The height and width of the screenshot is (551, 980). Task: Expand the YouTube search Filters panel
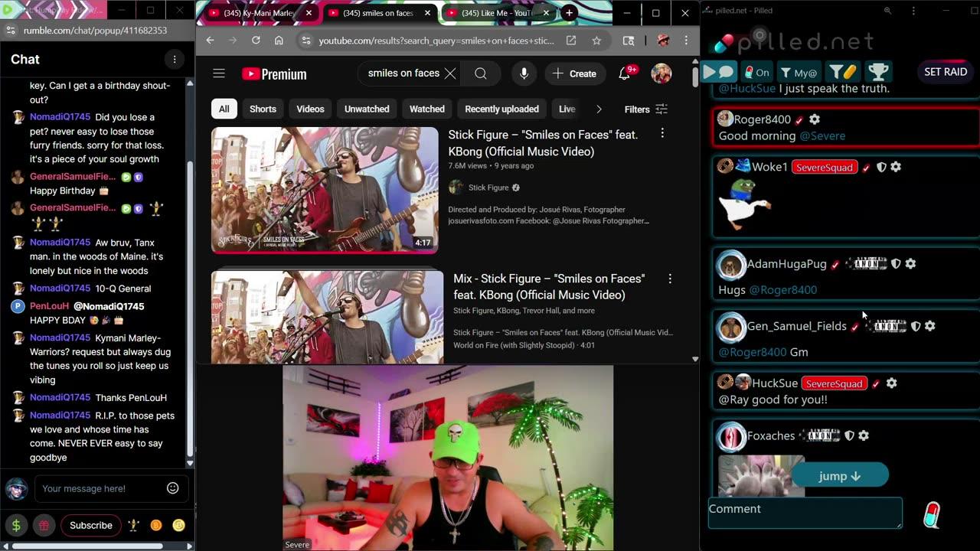(x=645, y=109)
